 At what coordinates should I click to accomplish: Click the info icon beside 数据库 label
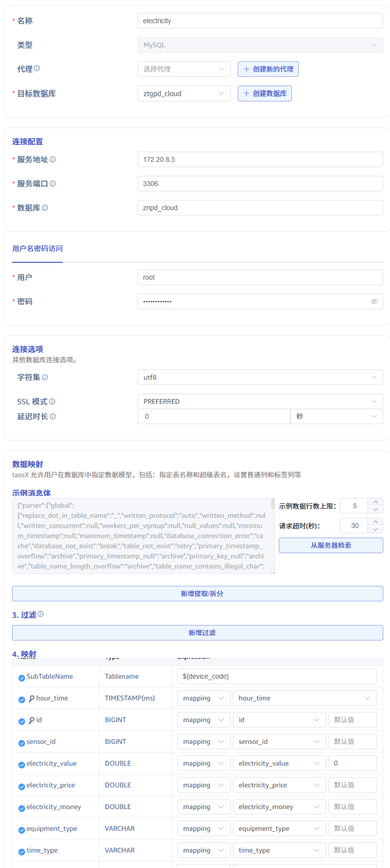(x=45, y=208)
